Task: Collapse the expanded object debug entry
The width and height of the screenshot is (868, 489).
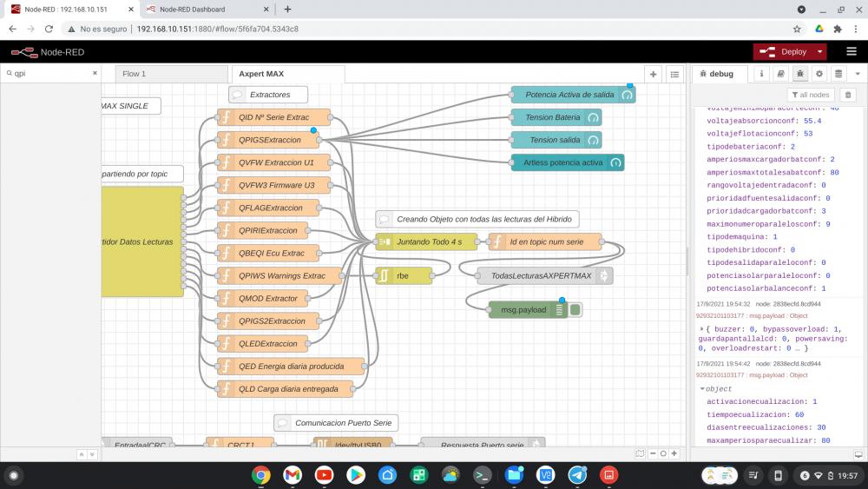Action: (x=702, y=389)
